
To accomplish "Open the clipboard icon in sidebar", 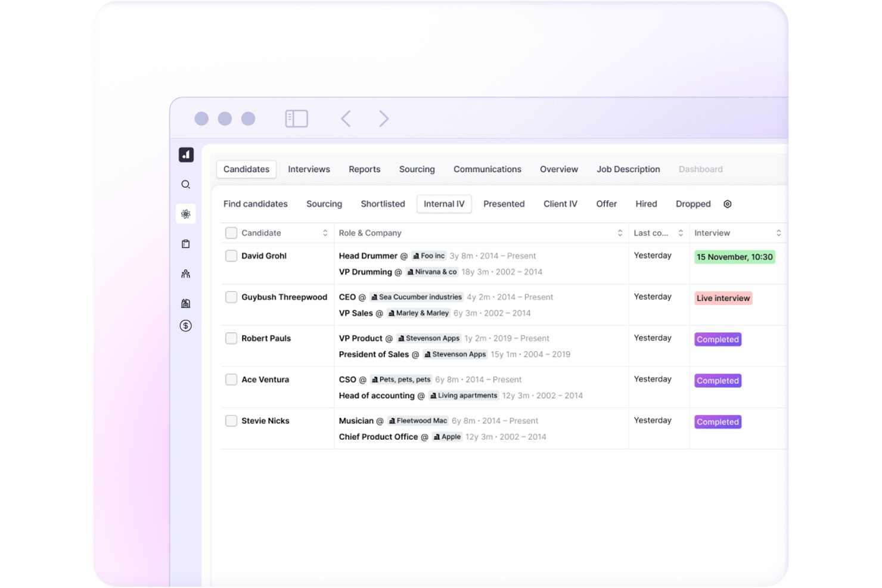I will tap(186, 244).
